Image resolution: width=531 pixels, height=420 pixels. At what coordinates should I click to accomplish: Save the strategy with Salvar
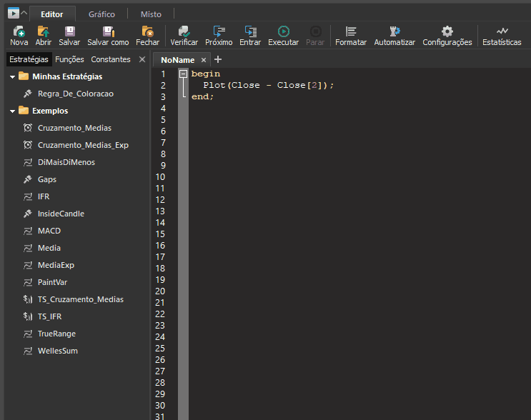pyautogui.click(x=69, y=36)
